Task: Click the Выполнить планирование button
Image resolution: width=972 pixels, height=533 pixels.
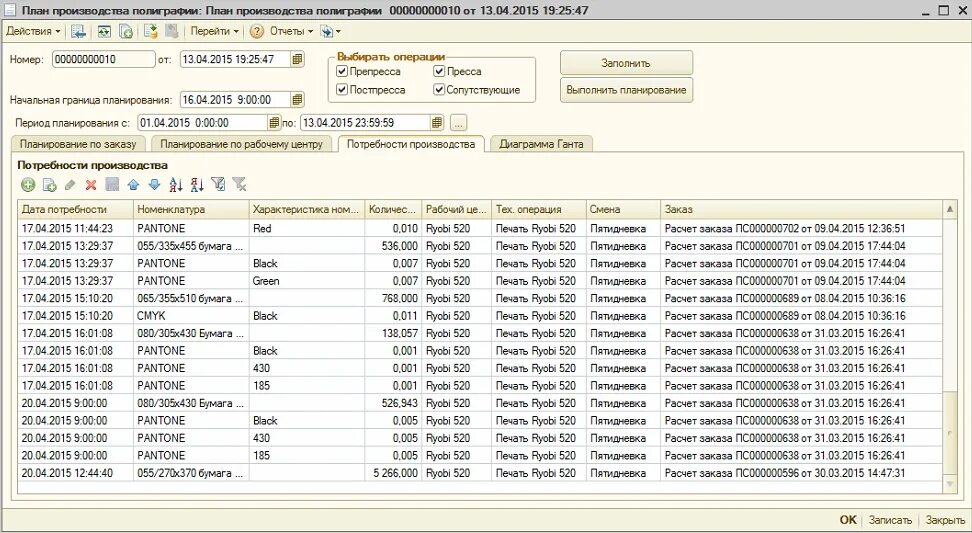Action: (626, 90)
